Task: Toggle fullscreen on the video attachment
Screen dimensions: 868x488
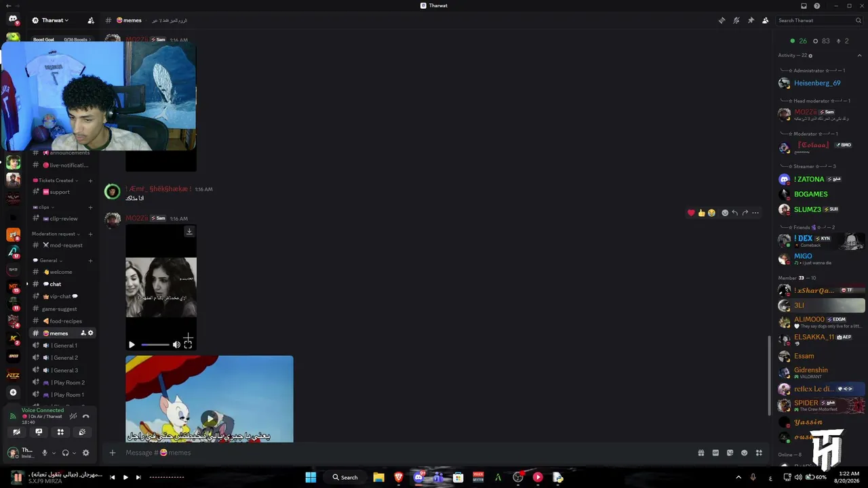Action: click(188, 345)
